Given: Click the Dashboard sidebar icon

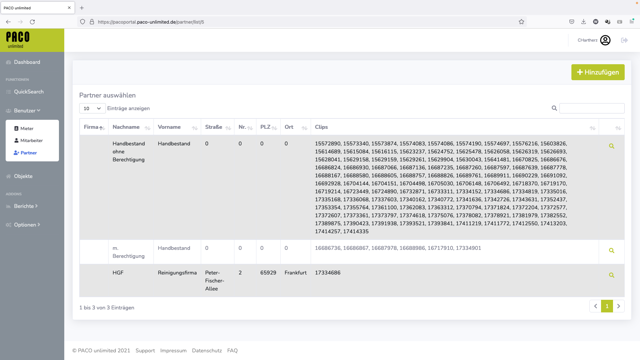Looking at the screenshot, I should 8,62.
